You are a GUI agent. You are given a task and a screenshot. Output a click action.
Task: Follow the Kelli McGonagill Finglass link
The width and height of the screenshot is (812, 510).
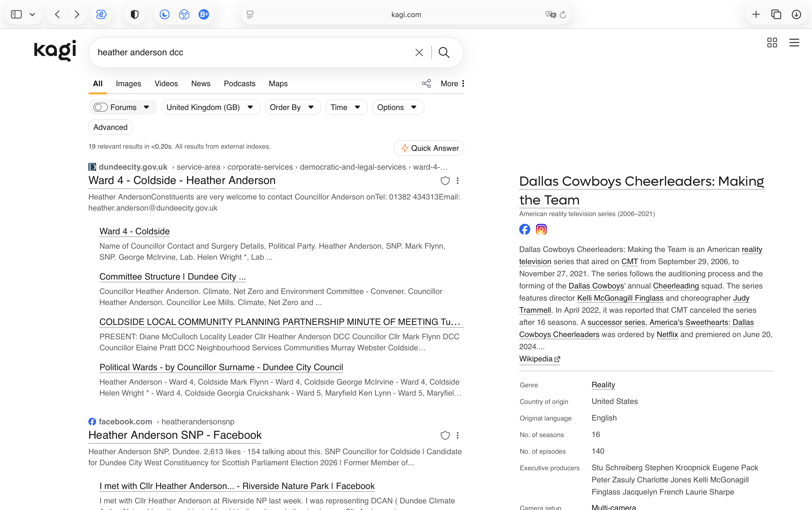[x=620, y=298]
